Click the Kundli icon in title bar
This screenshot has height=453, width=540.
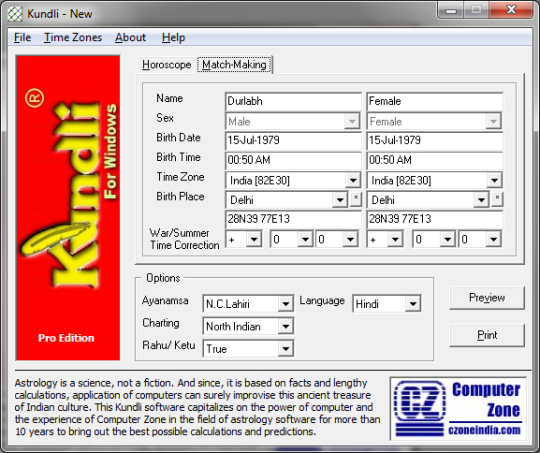(15, 14)
